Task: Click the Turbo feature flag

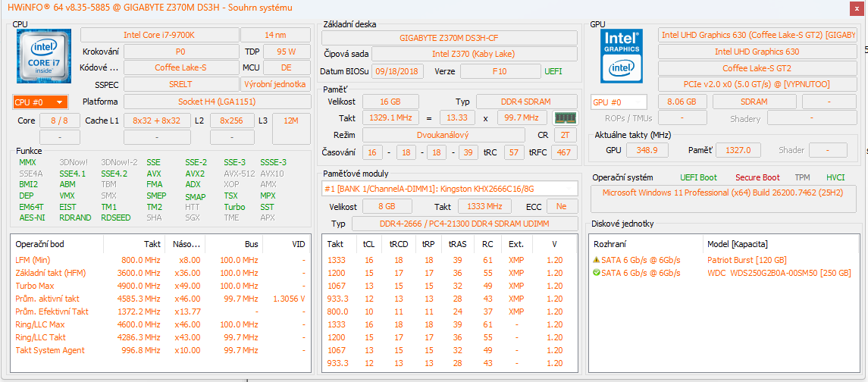Action: 234,206
